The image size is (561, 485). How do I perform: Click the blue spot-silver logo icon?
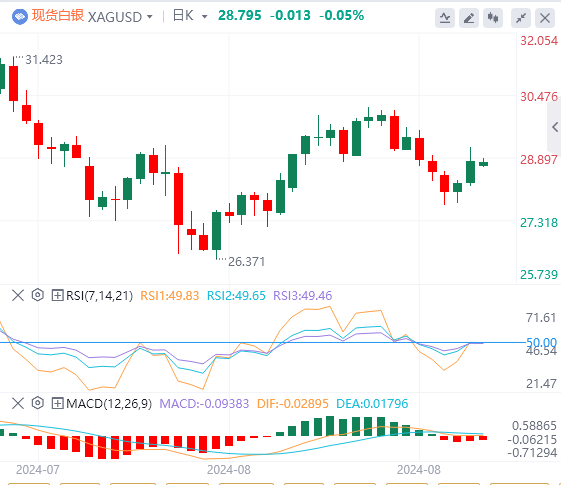coord(20,16)
